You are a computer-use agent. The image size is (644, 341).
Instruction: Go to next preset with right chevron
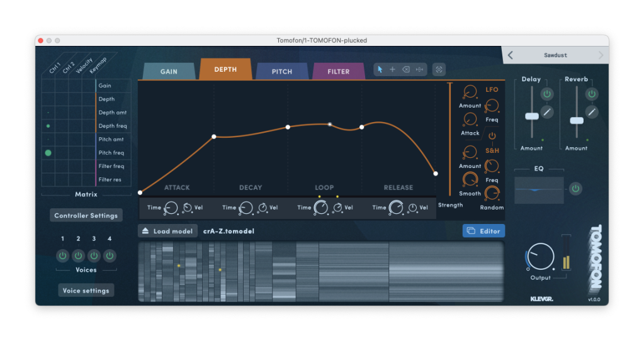point(601,55)
